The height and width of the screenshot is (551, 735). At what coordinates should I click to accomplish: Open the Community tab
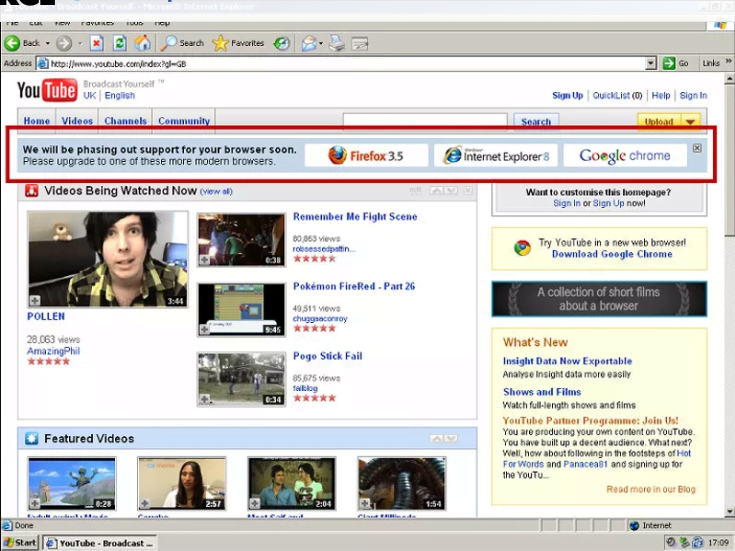pyautogui.click(x=184, y=121)
